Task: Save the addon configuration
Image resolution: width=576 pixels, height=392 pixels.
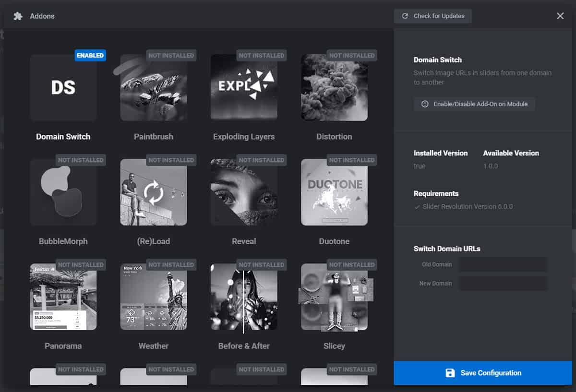Action: click(x=483, y=373)
